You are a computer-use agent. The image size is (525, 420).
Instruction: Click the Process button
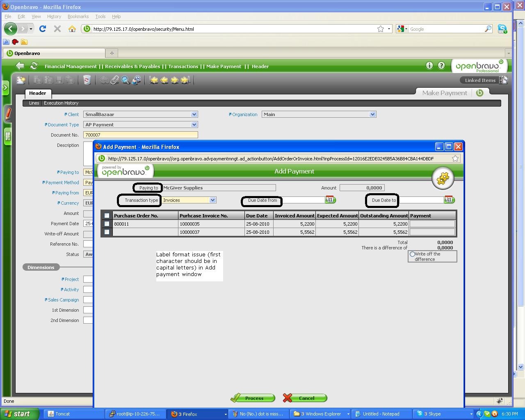tap(253, 398)
